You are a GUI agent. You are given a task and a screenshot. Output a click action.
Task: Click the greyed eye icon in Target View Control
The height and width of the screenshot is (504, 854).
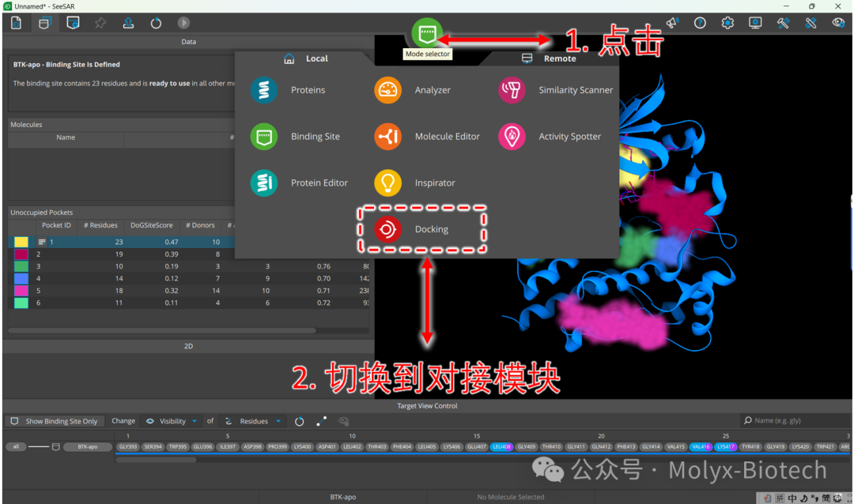coord(344,421)
